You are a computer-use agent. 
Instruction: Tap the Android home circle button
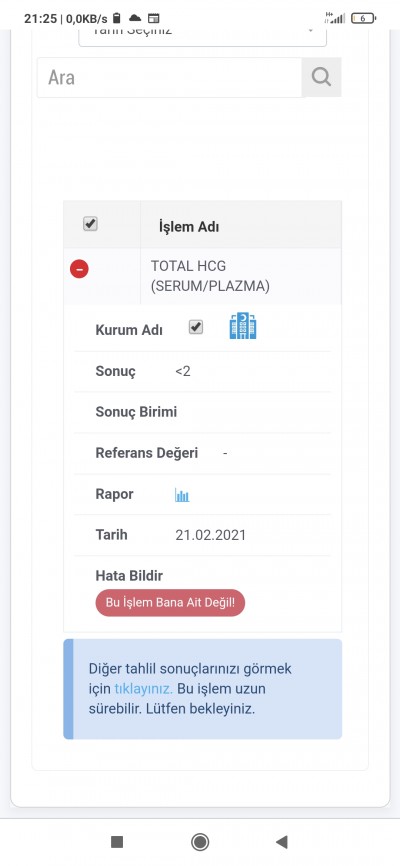point(199,842)
